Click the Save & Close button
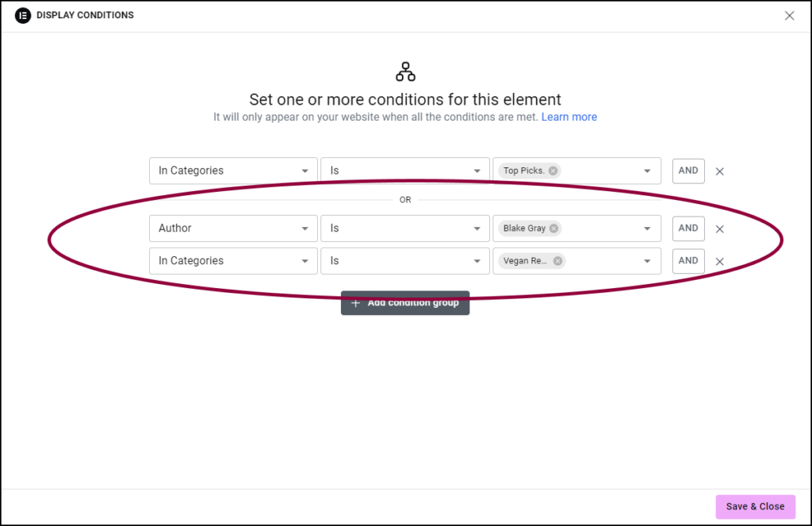The image size is (812, 526). coord(755,507)
